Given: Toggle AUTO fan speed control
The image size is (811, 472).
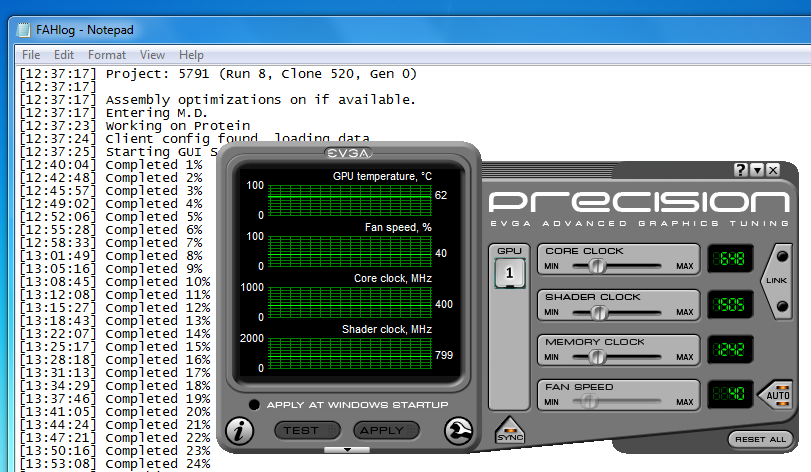Looking at the screenshot, I should [x=778, y=394].
